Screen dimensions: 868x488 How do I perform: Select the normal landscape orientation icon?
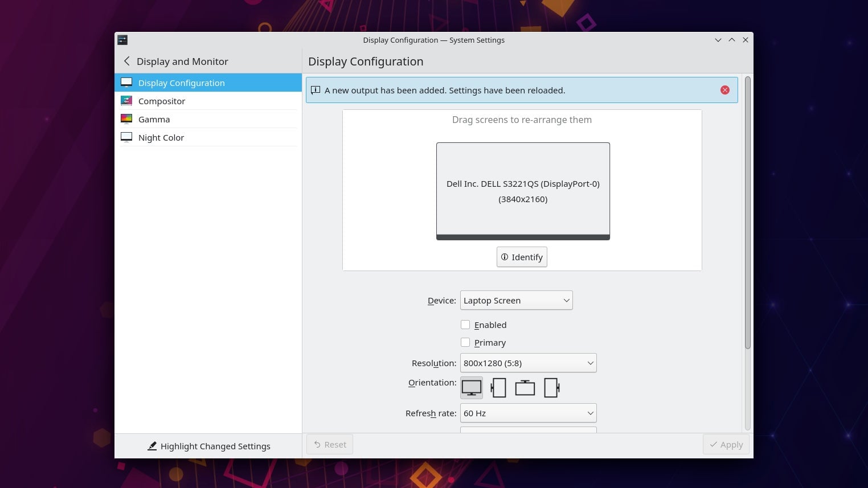(471, 388)
